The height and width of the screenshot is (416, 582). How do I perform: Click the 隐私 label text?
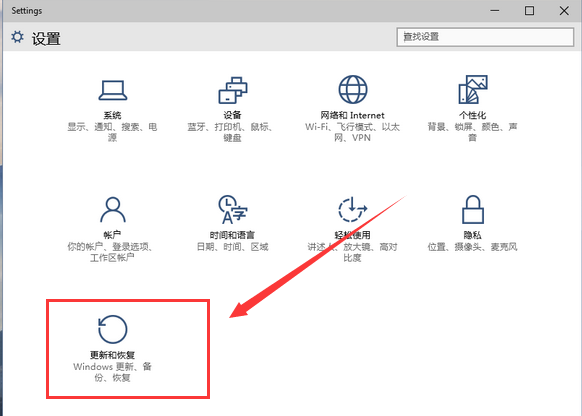click(x=473, y=235)
